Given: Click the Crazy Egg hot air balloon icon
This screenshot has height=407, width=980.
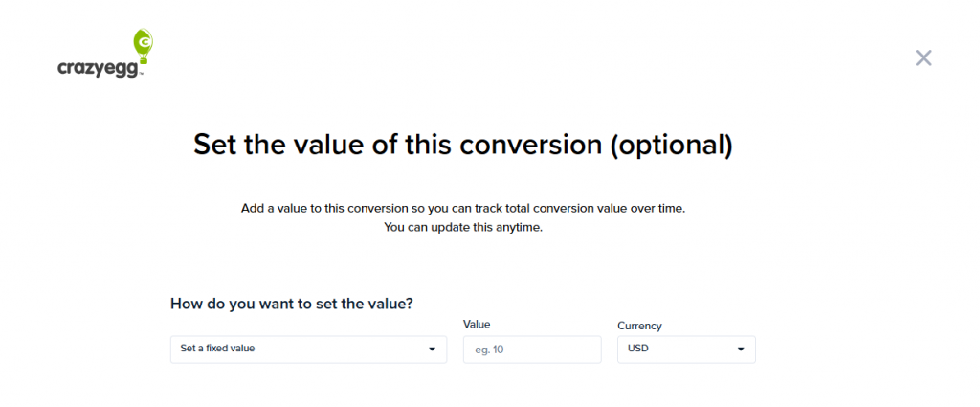Looking at the screenshot, I should 144,45.
